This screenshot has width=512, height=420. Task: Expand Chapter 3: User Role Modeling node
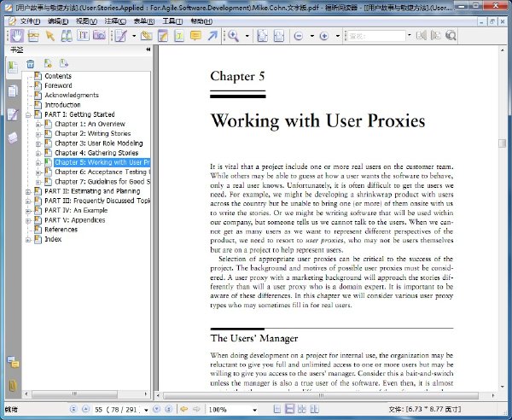pyautogui.click(x=38, y=143)
